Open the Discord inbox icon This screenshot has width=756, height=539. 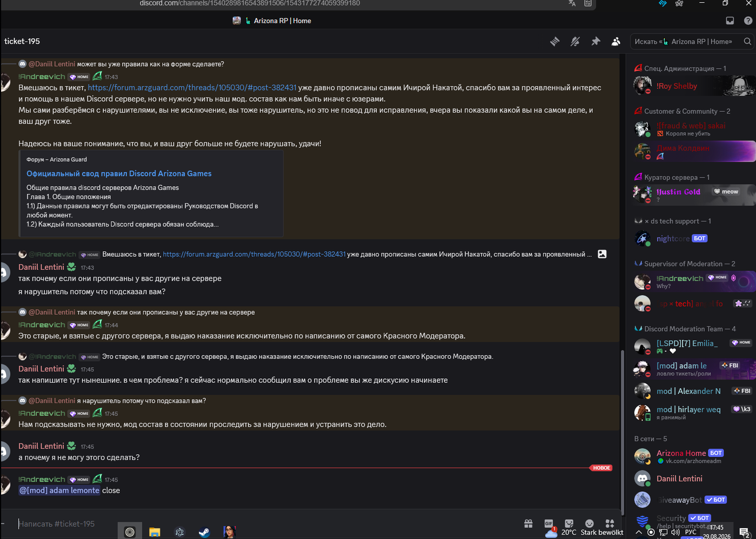click(730, 21)
